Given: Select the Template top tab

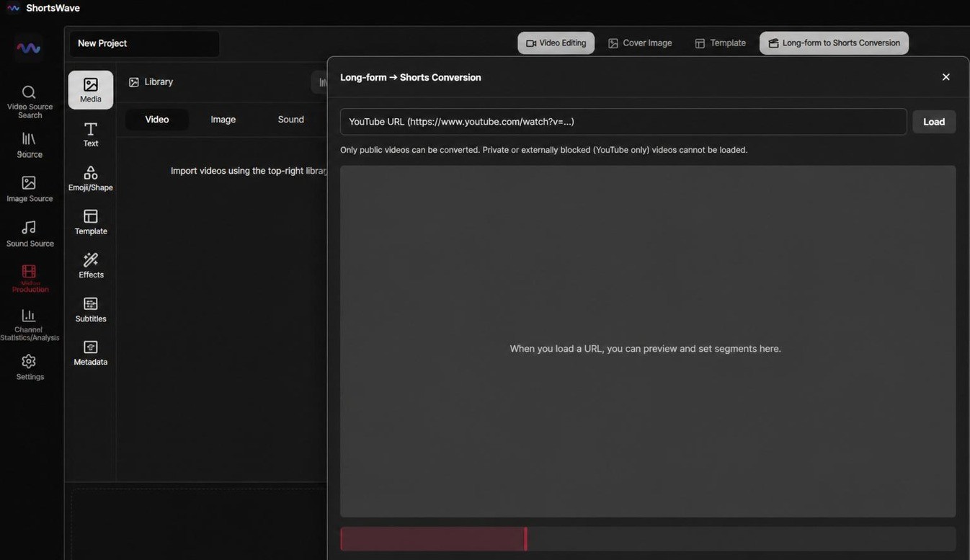Looking at the screenshot, I should 720,43.
